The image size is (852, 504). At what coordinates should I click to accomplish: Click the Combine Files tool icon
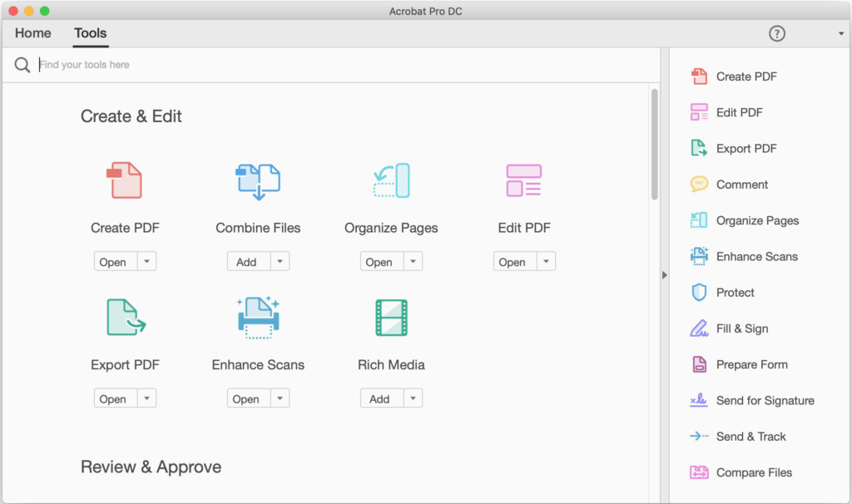point(258,181)
